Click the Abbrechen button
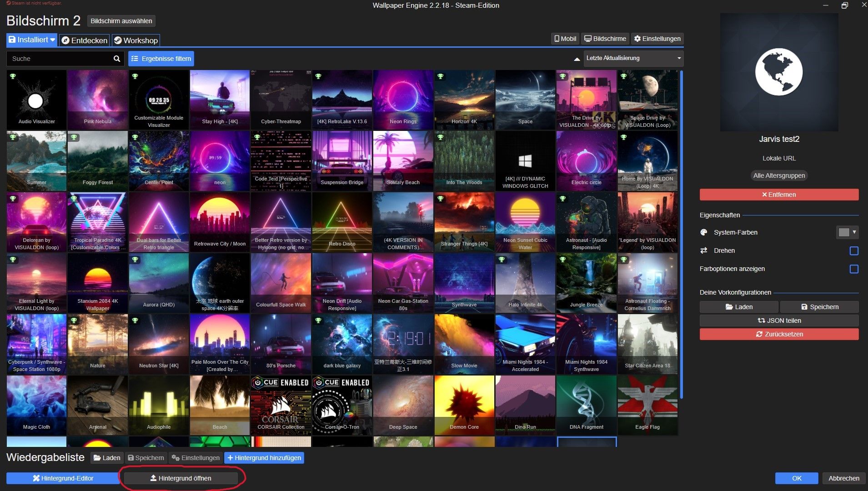This screenshot has width=868, height=491. coord(844,478)
